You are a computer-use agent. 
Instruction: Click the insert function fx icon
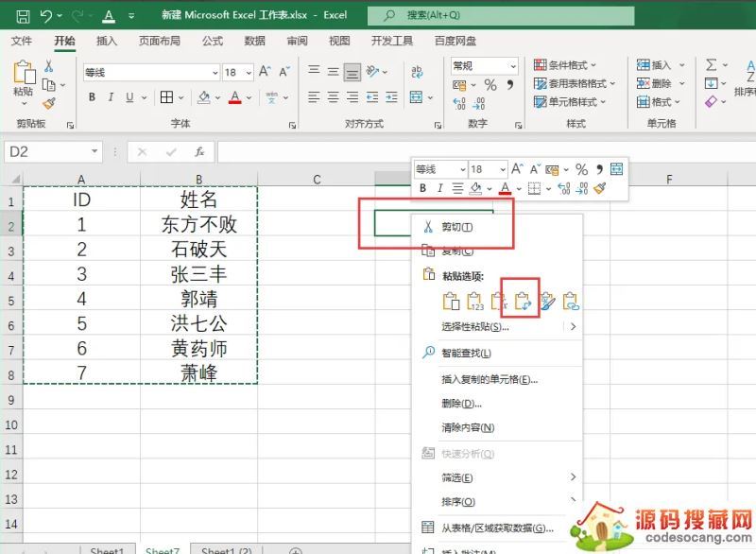point(199,151)
